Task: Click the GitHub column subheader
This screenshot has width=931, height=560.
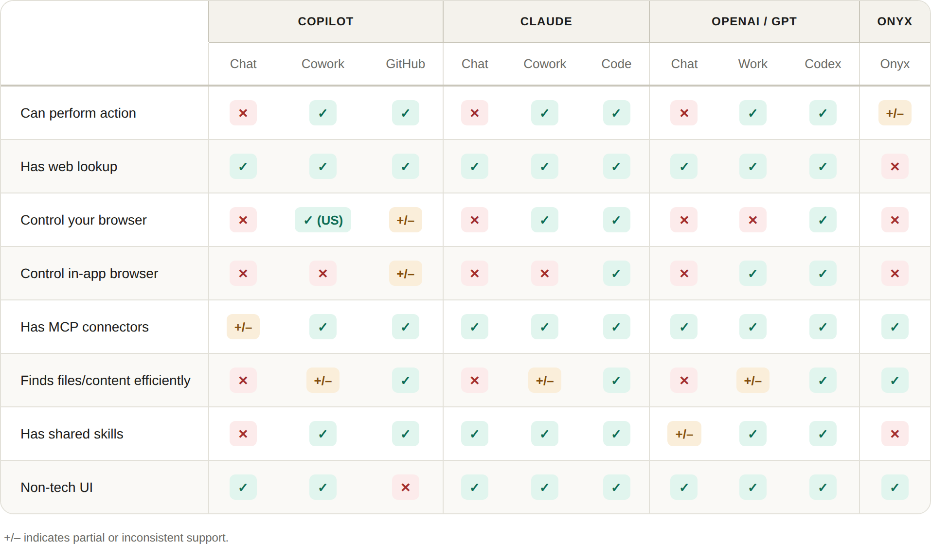Action: point(406,64)
